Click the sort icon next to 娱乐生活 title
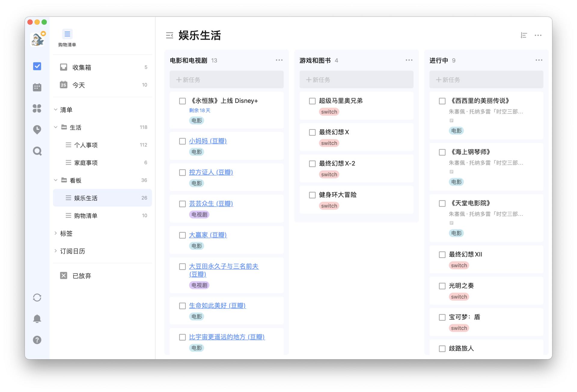Screen dimensions: 577x392 [524, 35]
